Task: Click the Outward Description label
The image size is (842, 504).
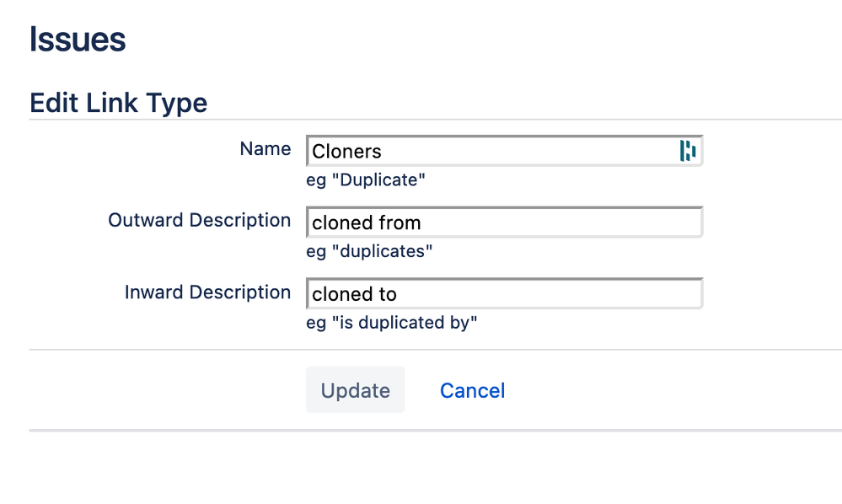Action: [199, 220]
